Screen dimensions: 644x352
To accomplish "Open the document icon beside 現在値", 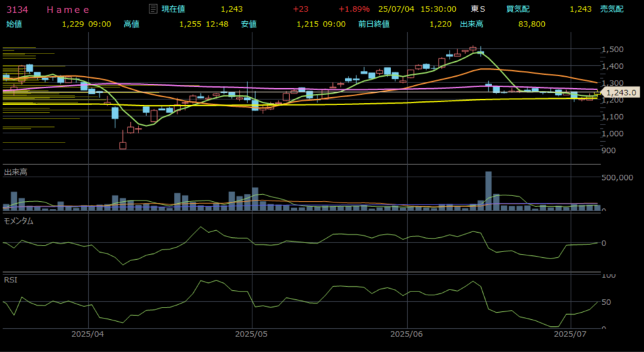I will [x=153, y=8].
